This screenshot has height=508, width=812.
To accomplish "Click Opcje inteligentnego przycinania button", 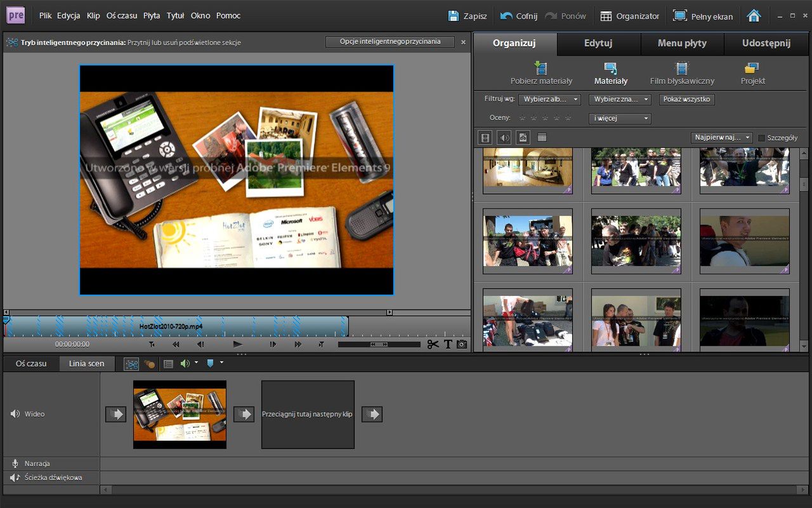I will pos(390,42).
